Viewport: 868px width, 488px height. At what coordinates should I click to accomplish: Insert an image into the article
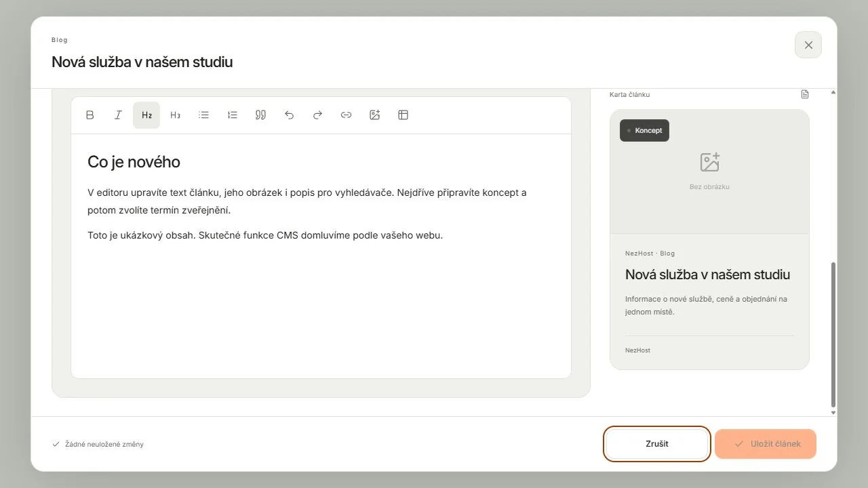click(374, 115)
